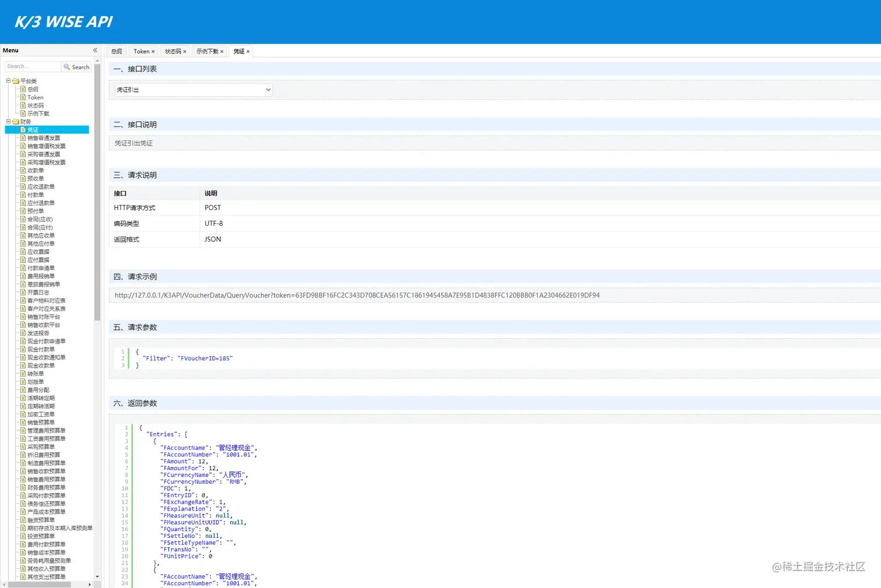Click the QueryVoucher request example URL
Viewport: 881px width, 588px height.
click(357, 295)
